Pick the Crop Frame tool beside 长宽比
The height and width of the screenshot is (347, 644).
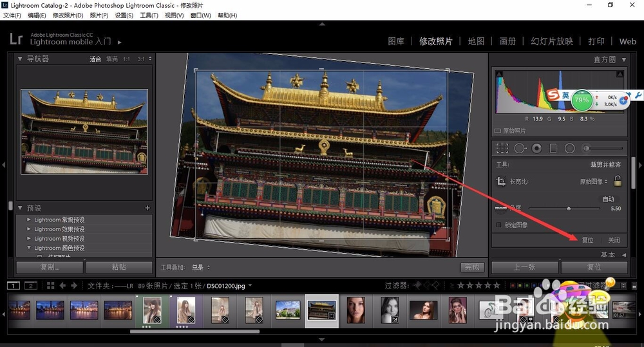point(500,181)
